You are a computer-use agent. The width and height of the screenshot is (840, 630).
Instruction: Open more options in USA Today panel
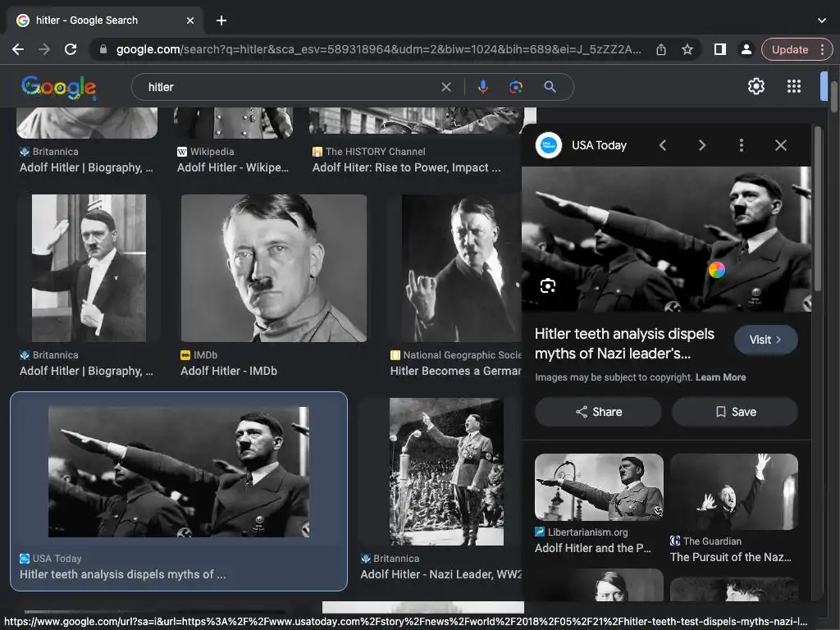(x=742, y=145)
